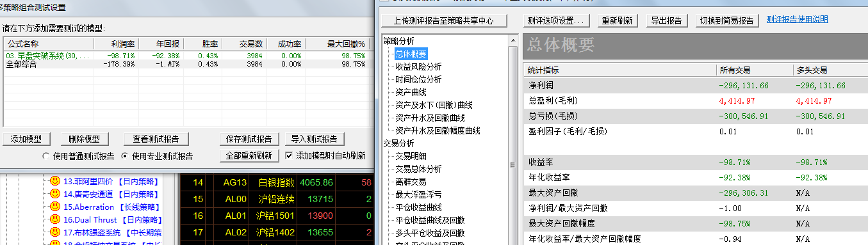Select 多头平仓收益及回撤 tree item
The height and width of the screenshot is (245, 868).
[x=430, y=233]
